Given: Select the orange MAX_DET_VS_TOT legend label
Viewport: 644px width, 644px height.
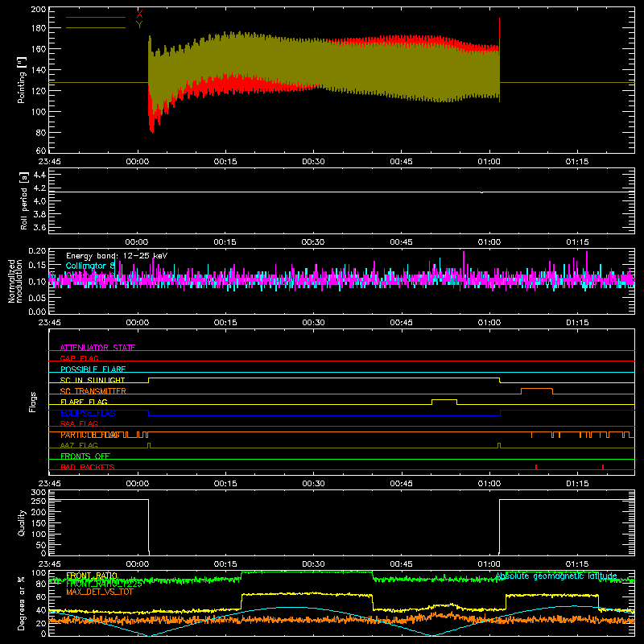Looking at the screenshot, I should [100, 592].
